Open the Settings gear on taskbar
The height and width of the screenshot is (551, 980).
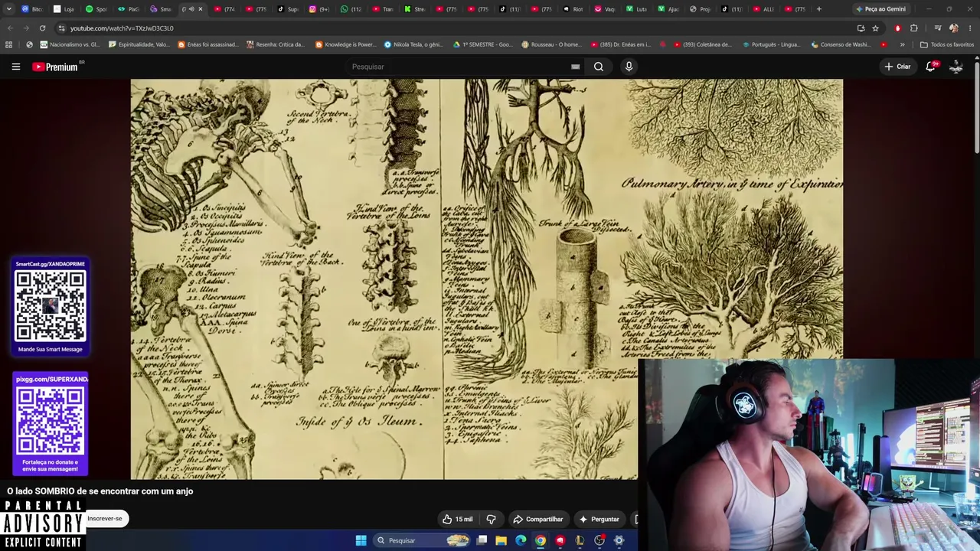[x=619, y=540]
